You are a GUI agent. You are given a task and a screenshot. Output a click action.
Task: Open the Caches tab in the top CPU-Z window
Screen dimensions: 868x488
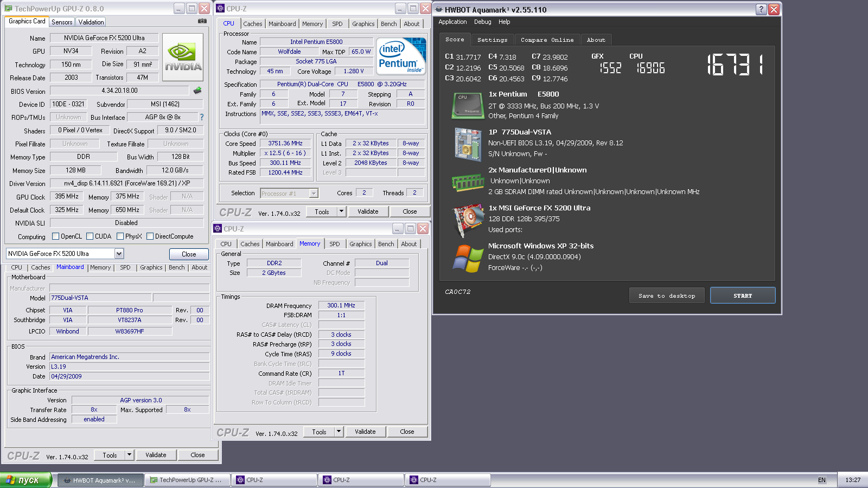pos(253,24)
